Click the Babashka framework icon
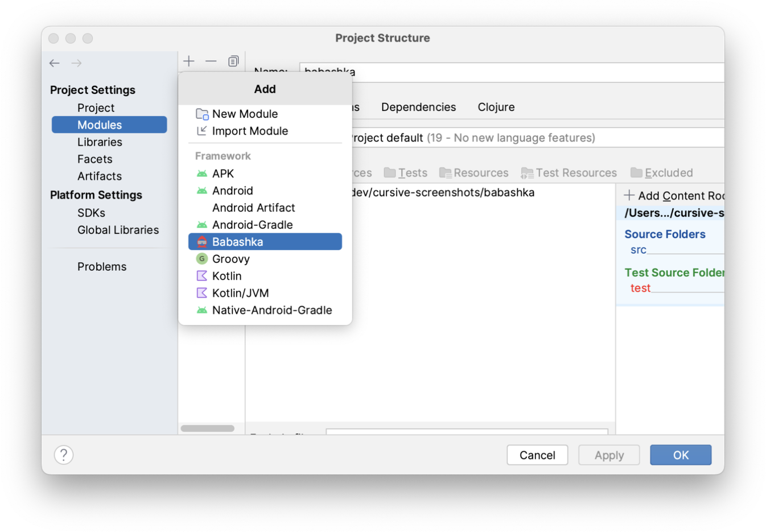Image resolution: width=766 pixels, height=532 pixels. tap(201, 242)
